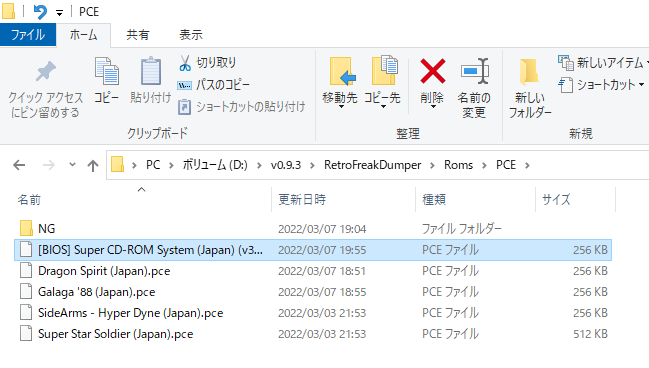Navigate to ボリューム (D:) in breadcrumb
Screen dimensions: 649x368
click(215, 165)
